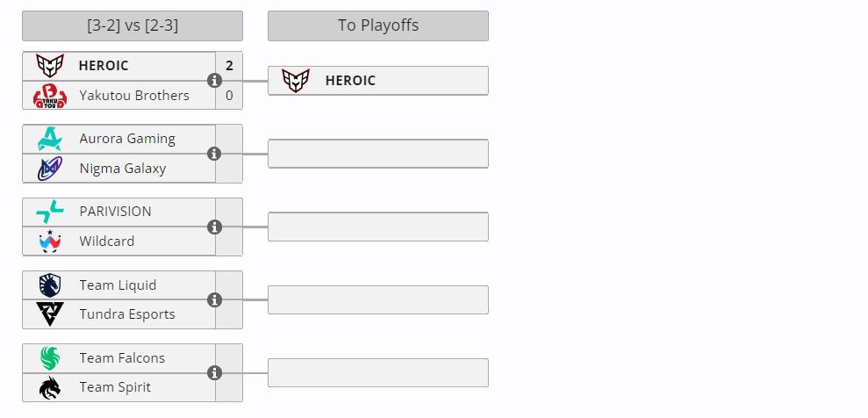Select the 'To Playoffs' column header

coord(378,25)
